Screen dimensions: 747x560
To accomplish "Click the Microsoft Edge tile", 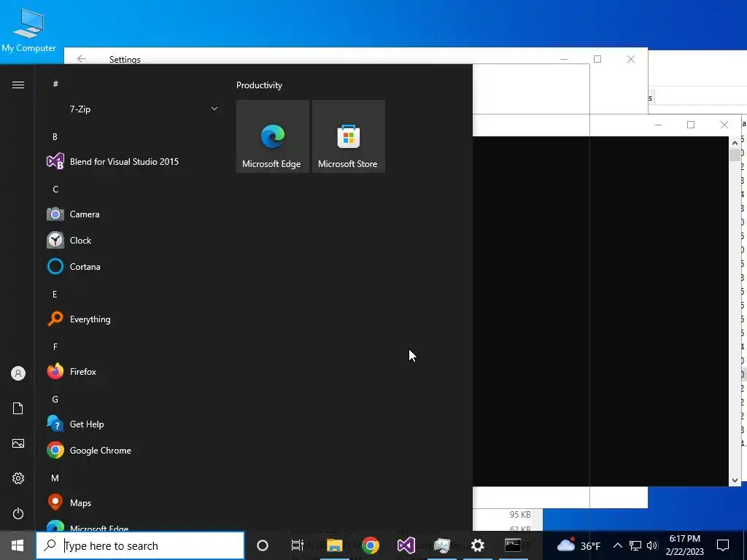I will click(x=273, y=136).
